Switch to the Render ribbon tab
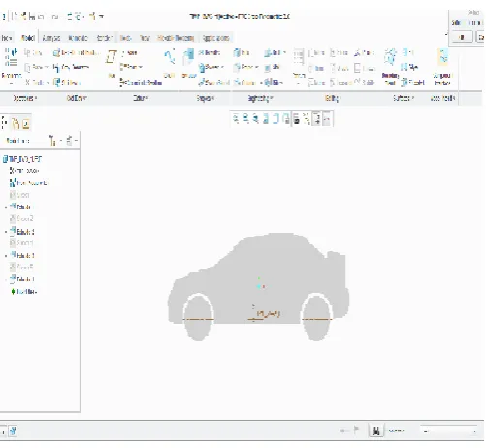 coord(104,38)
